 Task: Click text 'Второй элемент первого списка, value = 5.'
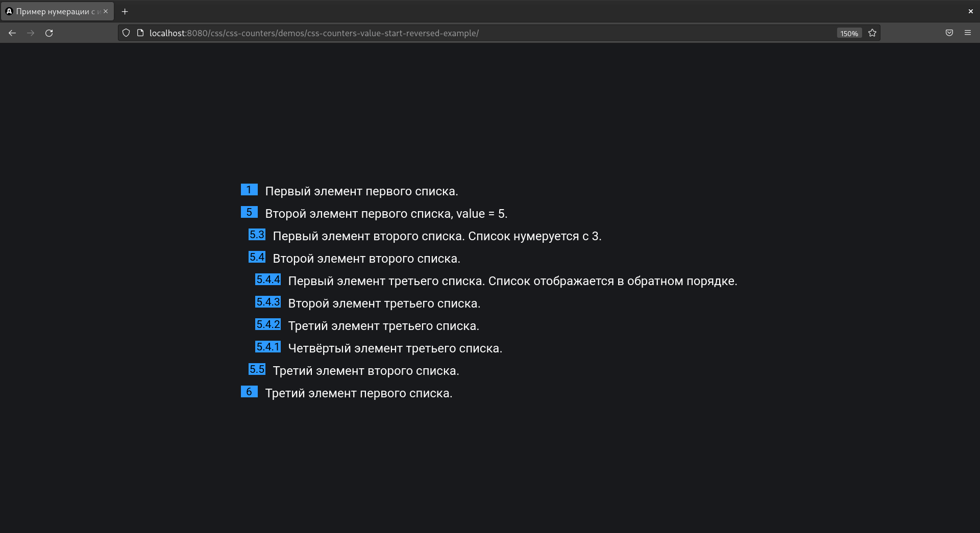[386, 214]
